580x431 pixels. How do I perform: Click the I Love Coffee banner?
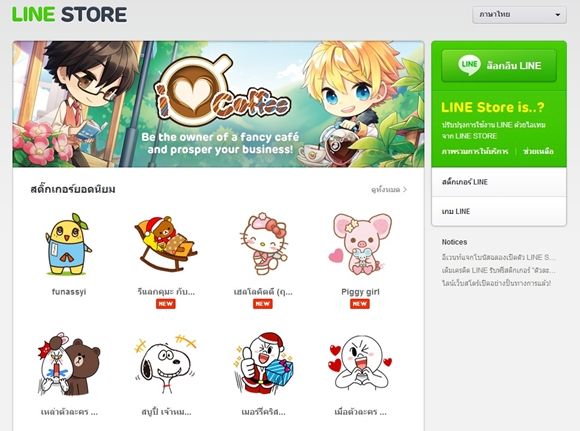tap(218, 104)
